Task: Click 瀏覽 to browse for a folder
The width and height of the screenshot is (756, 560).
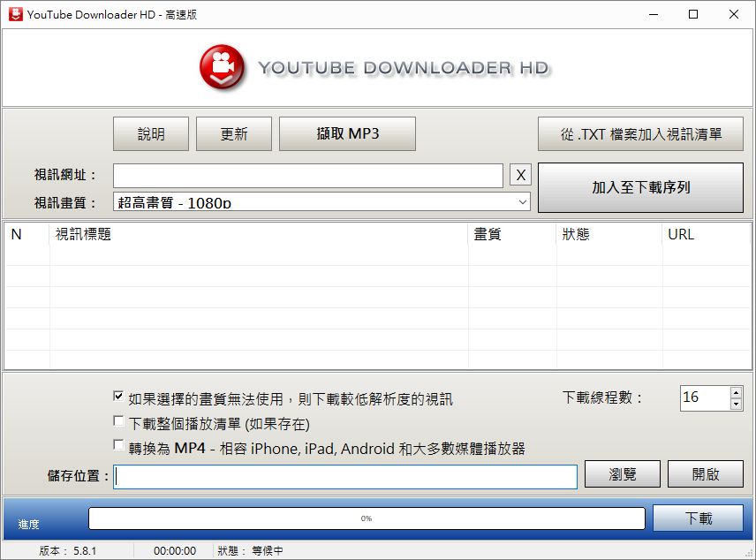Action: pos(623,473)
